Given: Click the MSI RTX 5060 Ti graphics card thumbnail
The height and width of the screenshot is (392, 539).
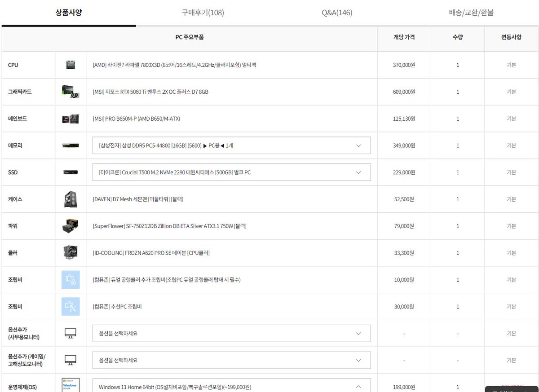Looking at the screenshot, I should coord(71,92).
